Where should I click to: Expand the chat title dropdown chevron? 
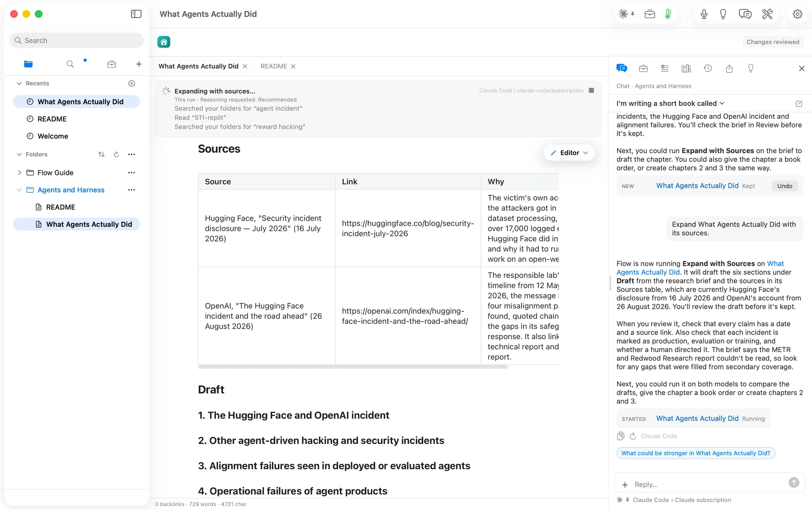(x=722, y=103)
